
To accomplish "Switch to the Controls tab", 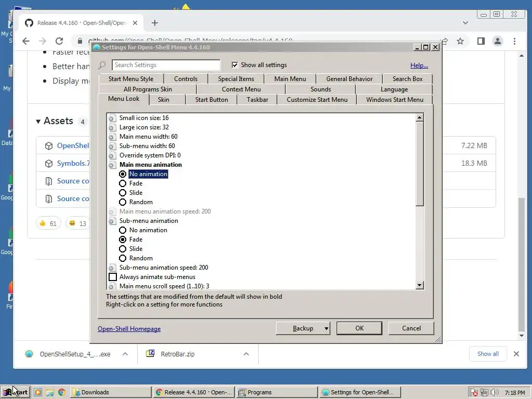I will click(x=185, y=79).
